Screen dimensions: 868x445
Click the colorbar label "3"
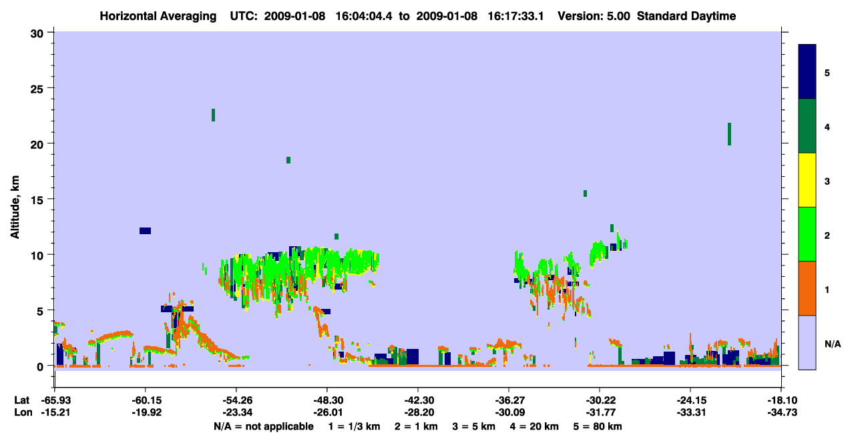coord(827,181)
